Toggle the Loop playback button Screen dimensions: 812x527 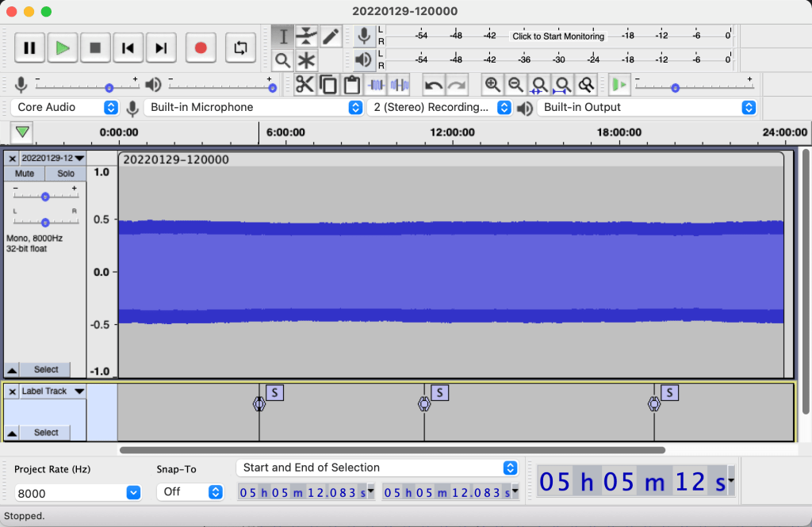coord(240,48)
